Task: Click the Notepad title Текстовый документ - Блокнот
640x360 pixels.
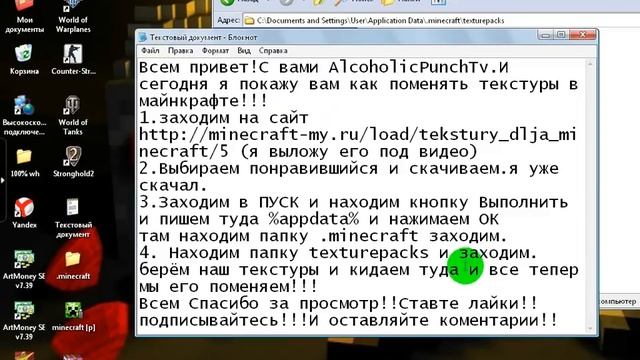Action: click(203, 38)
